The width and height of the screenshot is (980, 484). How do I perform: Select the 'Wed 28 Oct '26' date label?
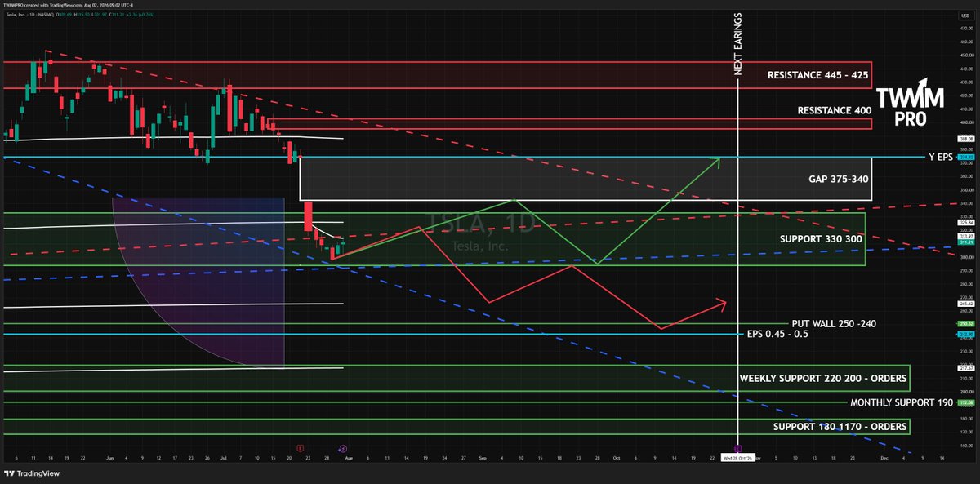point(737,460)
